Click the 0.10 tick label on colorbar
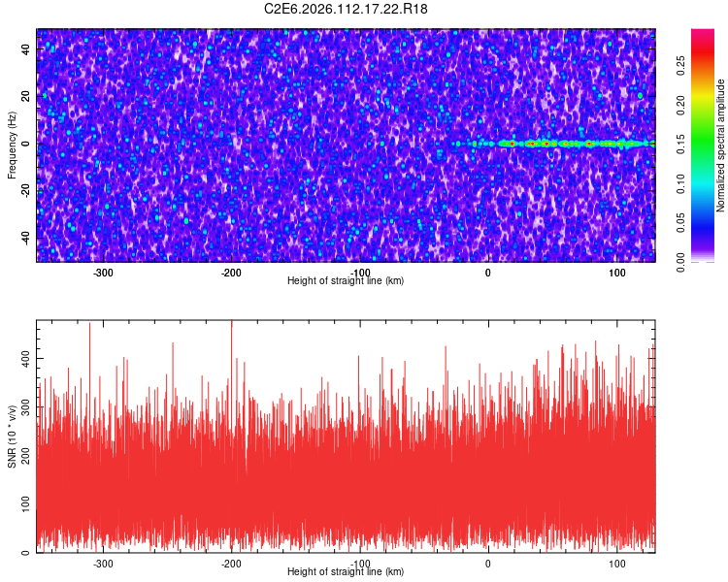This screenshot has height=582, width=728. click(x=679, y=184)
